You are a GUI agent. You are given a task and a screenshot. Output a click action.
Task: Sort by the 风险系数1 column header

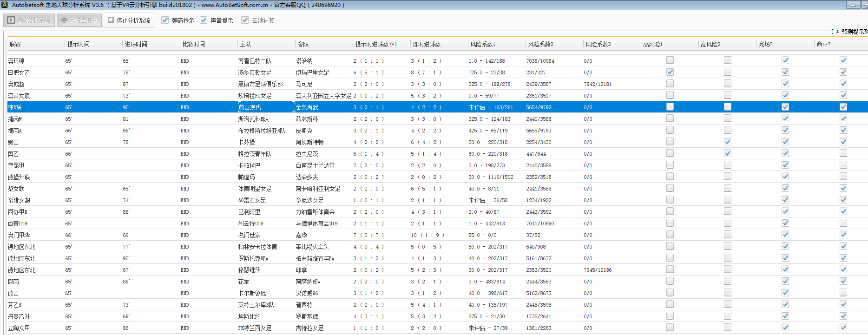[x=483, y=44]
